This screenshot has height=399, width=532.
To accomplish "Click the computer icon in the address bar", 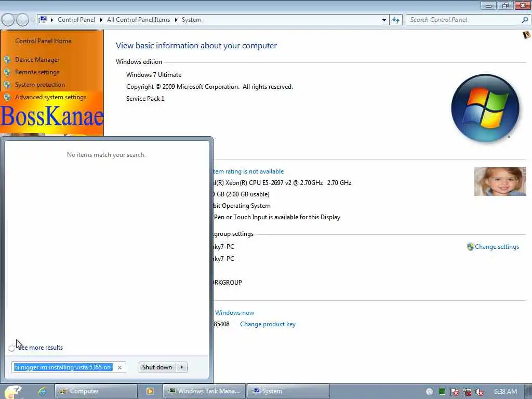I will (x=43, y=19).
